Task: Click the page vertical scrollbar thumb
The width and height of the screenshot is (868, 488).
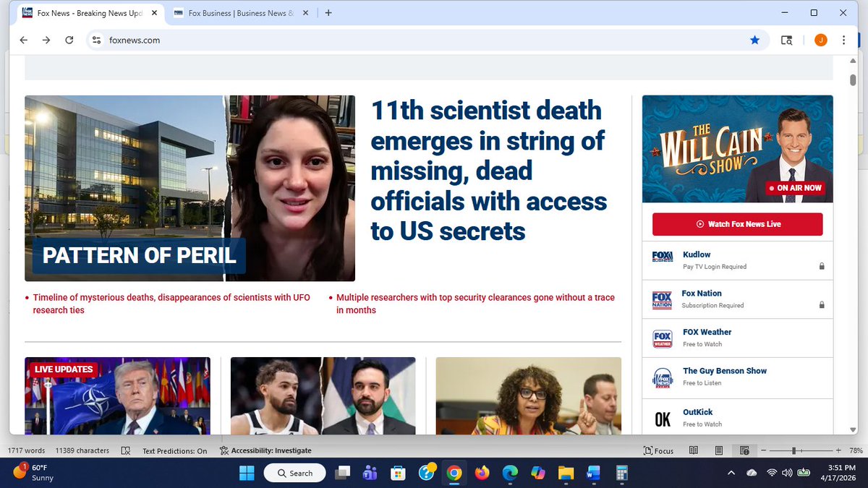Action: point(853,80)
